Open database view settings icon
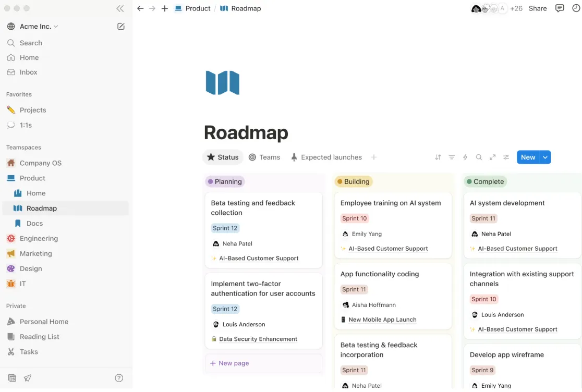The height and width of the screenshot is (392, 582). pos(506,157)
